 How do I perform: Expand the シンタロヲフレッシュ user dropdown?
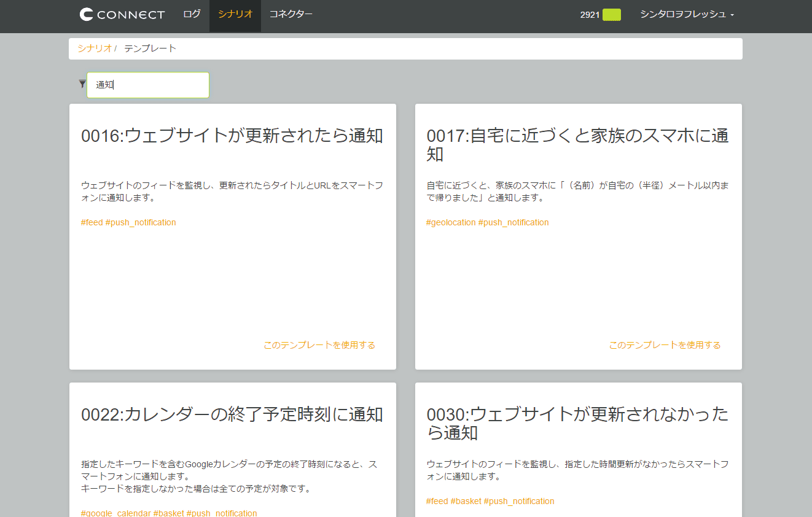[687, 14]
